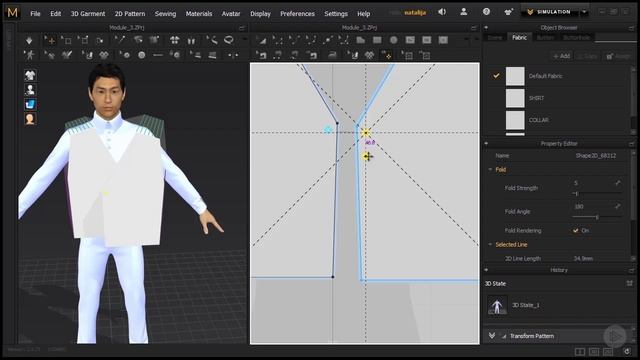Open the 2D Pattern menu
Image resolution: width=640 pixels, height=360 pixels.
tap(129, 13)
